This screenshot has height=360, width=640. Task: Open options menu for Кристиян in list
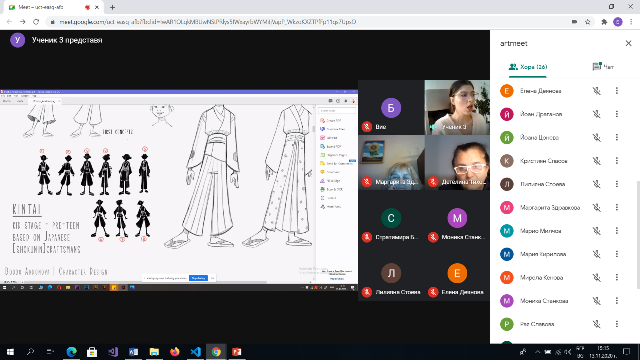[617, 161]
